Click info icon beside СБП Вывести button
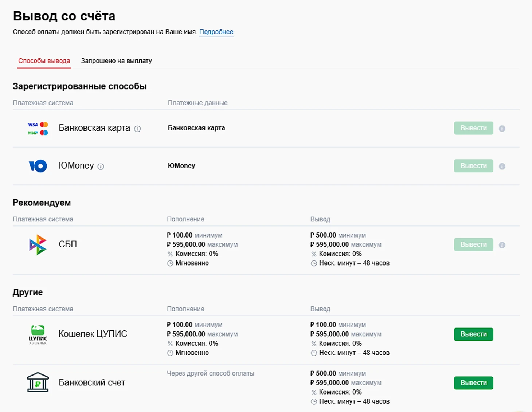The image size is (532, 412). point(502,245)
